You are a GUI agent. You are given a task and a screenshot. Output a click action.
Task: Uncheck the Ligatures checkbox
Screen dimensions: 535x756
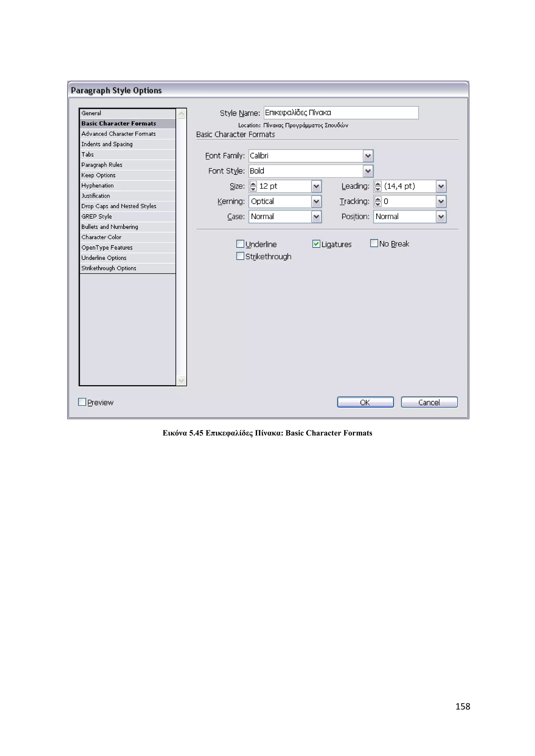316,244
